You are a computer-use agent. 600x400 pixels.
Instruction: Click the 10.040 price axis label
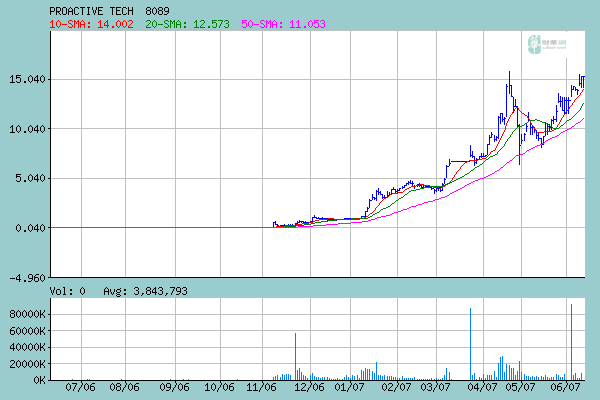(27, 129)
